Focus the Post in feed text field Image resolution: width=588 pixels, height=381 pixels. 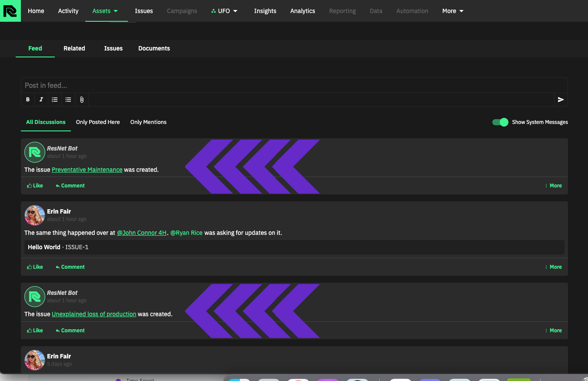294,85
